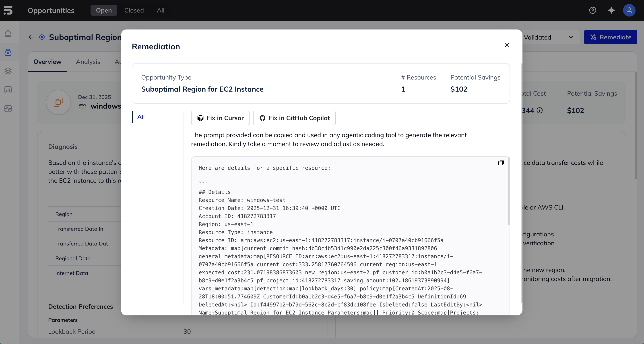The height and width of the screenshot is (344, 644).
Task: Click the help question mark icon
Action: coord(592,10)
